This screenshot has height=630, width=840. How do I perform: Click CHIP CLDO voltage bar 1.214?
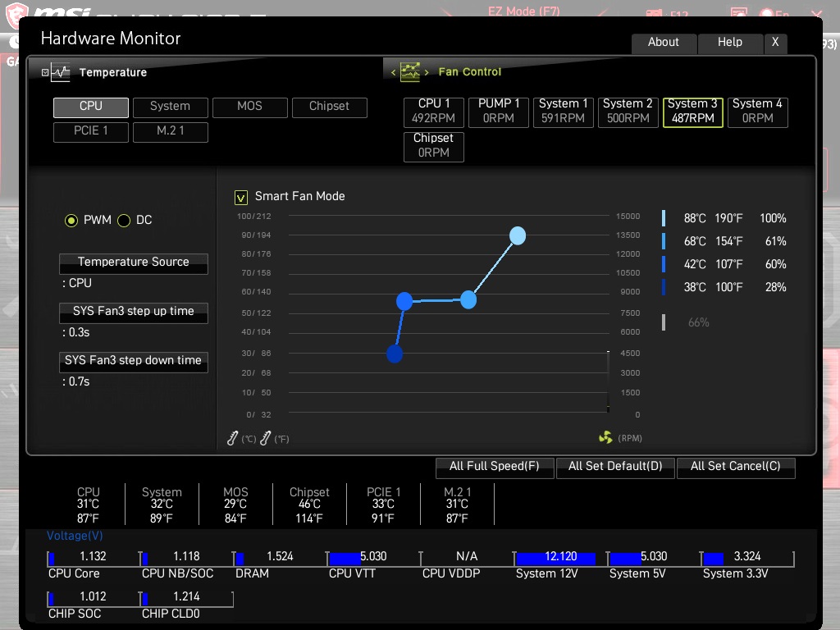click(x=186, y=598)
